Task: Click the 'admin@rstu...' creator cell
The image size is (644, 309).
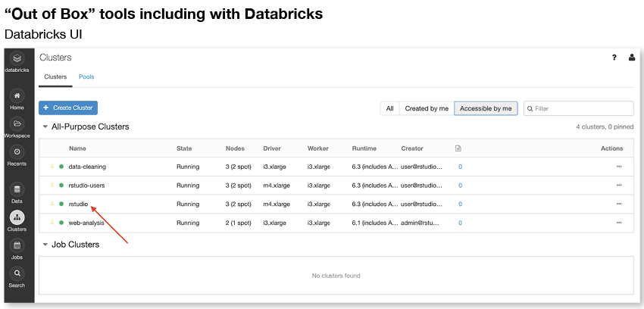Action: click(x=420, y=223)
